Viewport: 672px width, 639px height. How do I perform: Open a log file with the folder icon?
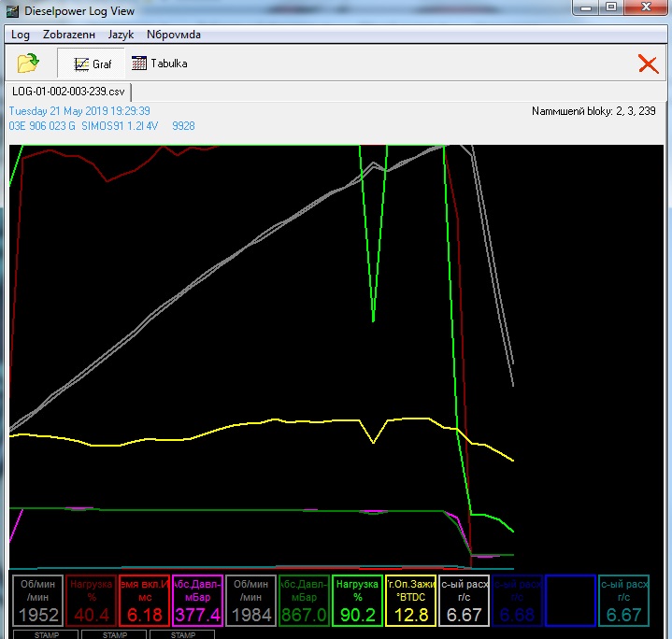29,64
